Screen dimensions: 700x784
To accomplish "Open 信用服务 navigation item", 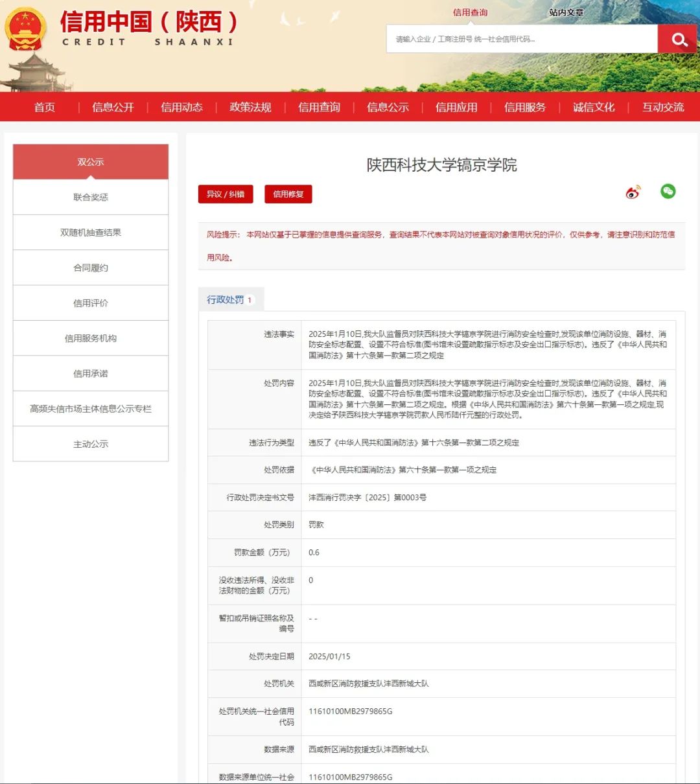I will coord(525,107).
